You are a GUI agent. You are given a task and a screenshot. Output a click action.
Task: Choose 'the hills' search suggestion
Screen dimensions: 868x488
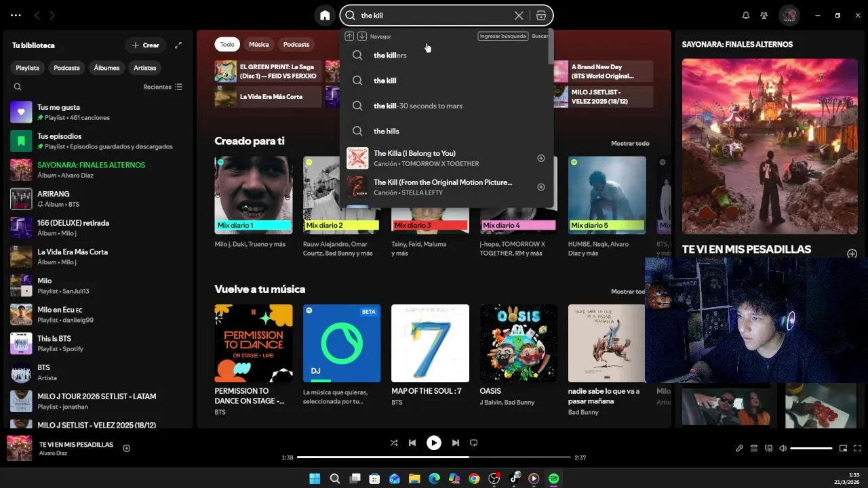pos(446,131)
